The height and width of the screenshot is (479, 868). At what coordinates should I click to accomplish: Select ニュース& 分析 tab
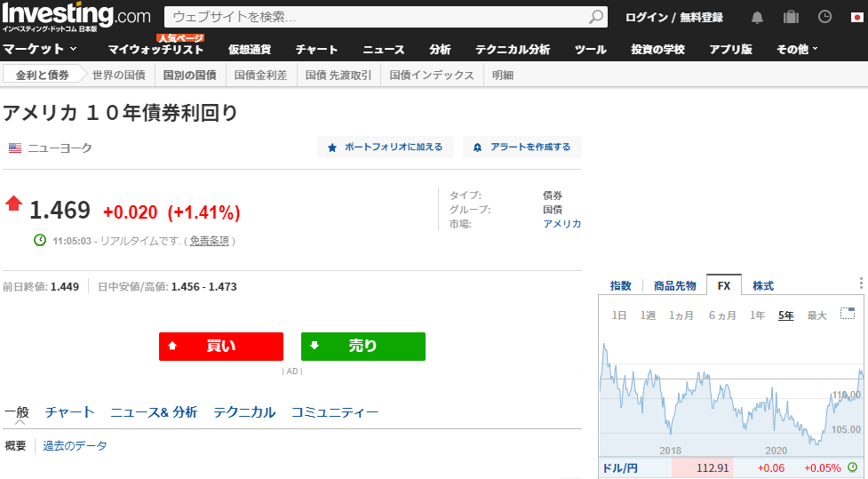[154, 412]
